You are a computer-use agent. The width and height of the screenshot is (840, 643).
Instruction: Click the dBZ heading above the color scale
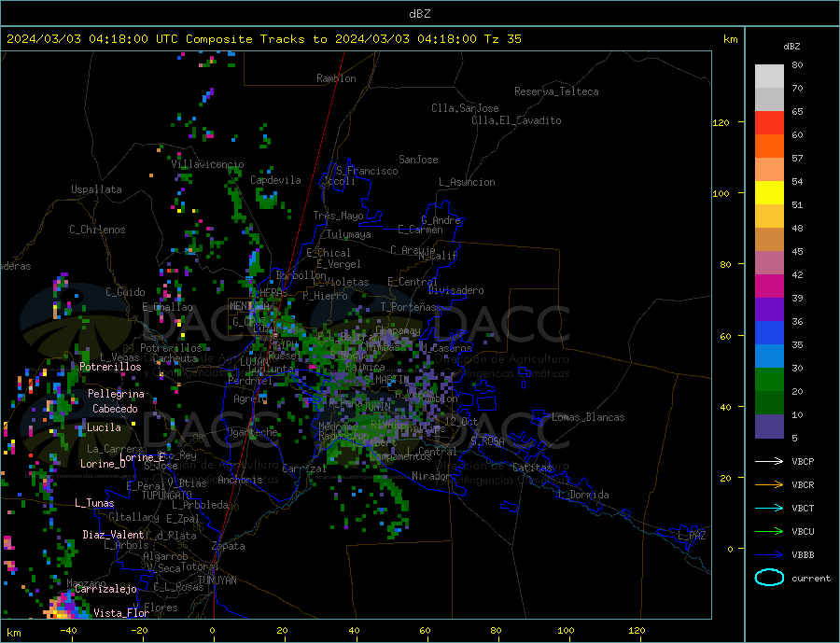[x=791, y=47]
